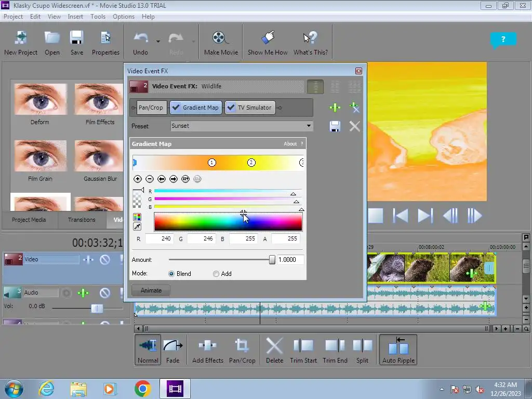Remove the selected gradient control point

pyautogui.click(x=150, y=179)
